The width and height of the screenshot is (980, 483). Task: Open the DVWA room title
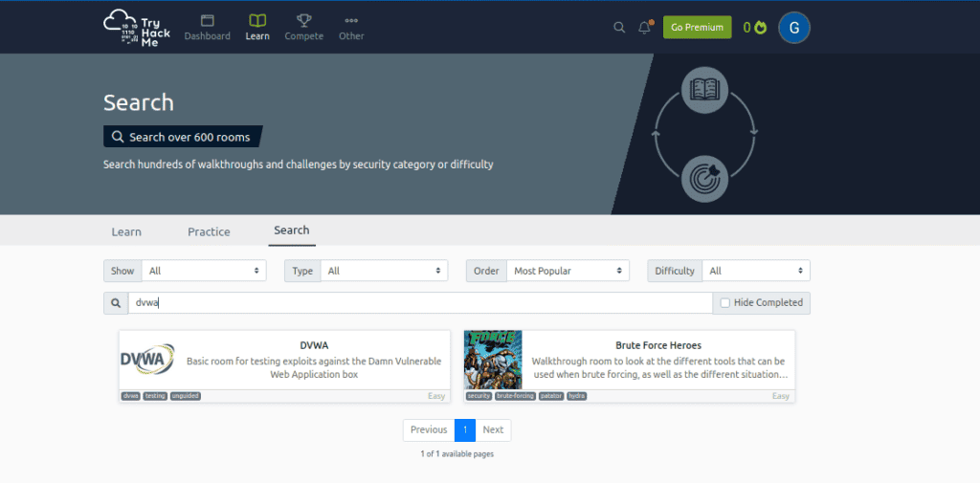pyautogui.click(x=314, y=345)
